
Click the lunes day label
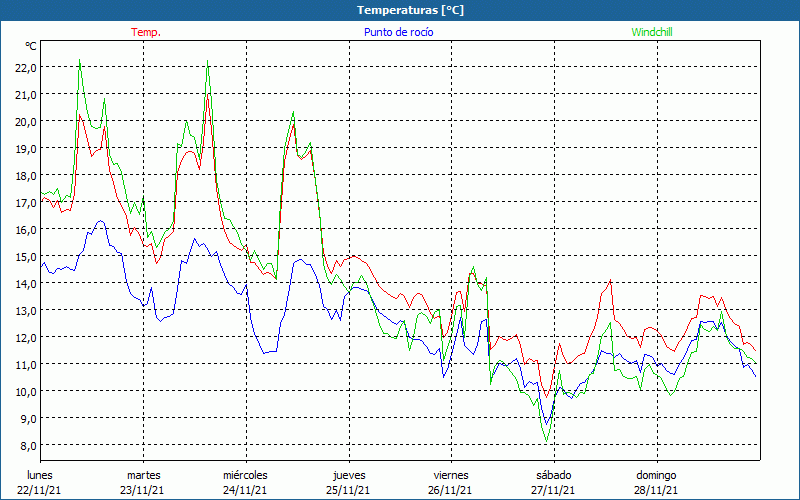39,475
